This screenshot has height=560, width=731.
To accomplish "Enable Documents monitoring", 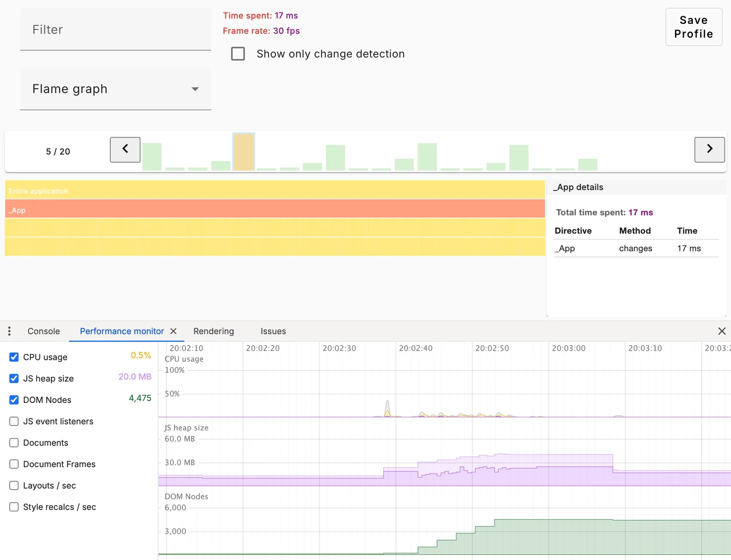I will point(14,442).
